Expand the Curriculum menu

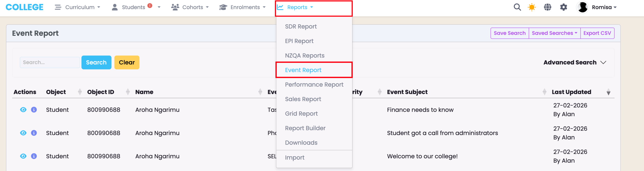[77, 7]
